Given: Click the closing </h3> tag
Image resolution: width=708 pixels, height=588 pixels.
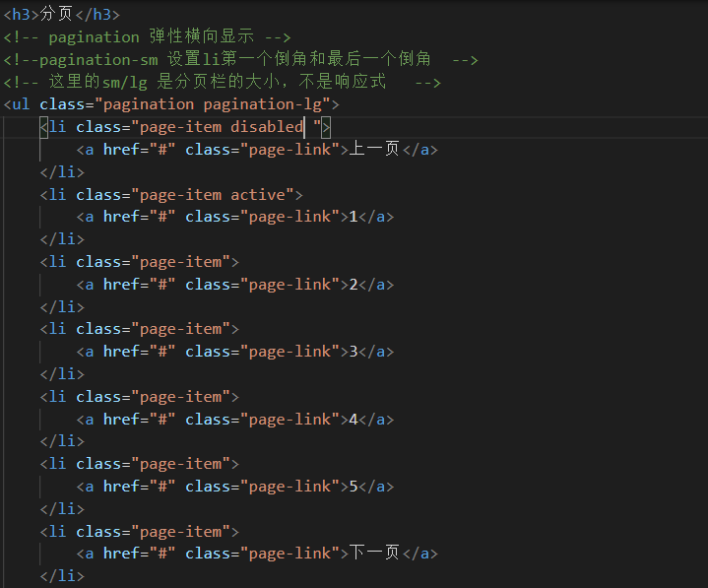Looking at the screenshot, I should (97, 15).
